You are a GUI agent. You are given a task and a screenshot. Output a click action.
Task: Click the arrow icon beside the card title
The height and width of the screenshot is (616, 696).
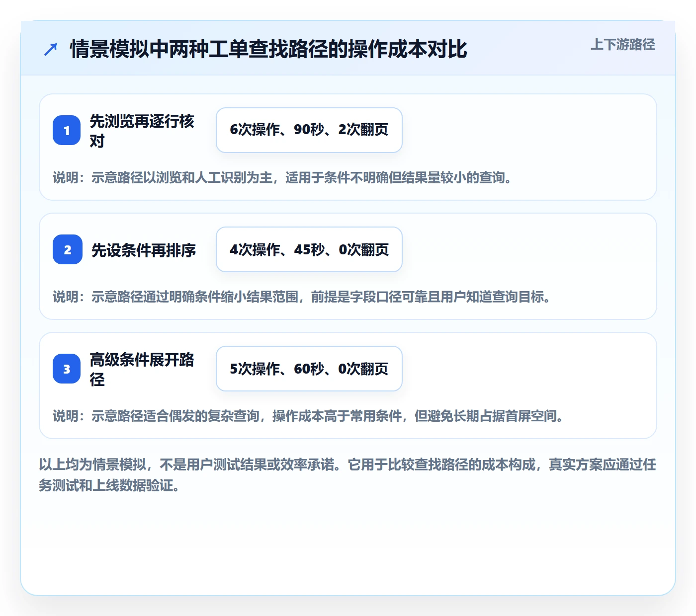tap(51, 49)
